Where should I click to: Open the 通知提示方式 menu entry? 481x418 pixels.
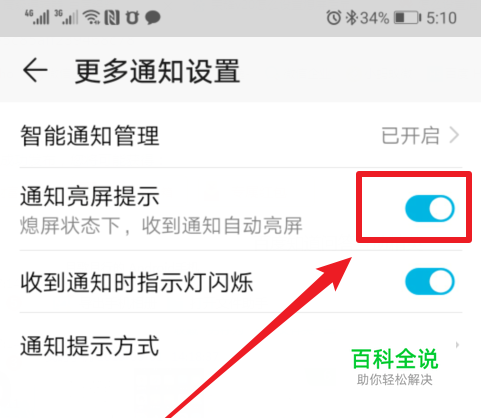[x=241, y=346]
